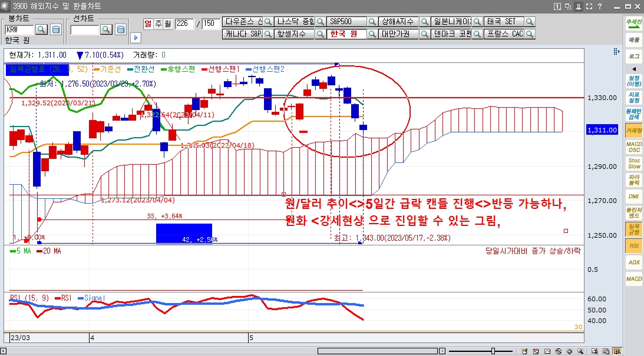Expand the toolbar with blue arrow button
This screenshot has height=356, width=644.
click(x=136, y=38)
